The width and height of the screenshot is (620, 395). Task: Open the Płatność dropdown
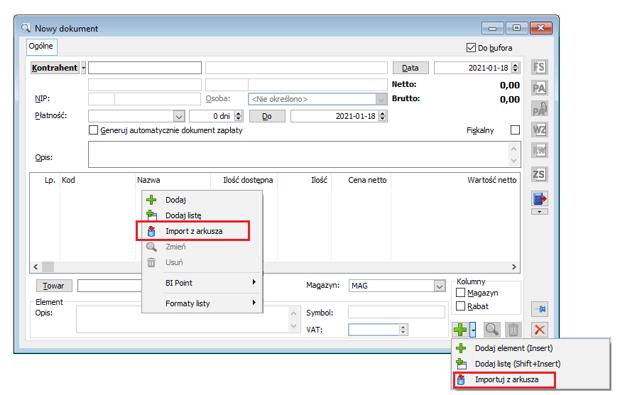pyautogui.click(x=179, y=116)
